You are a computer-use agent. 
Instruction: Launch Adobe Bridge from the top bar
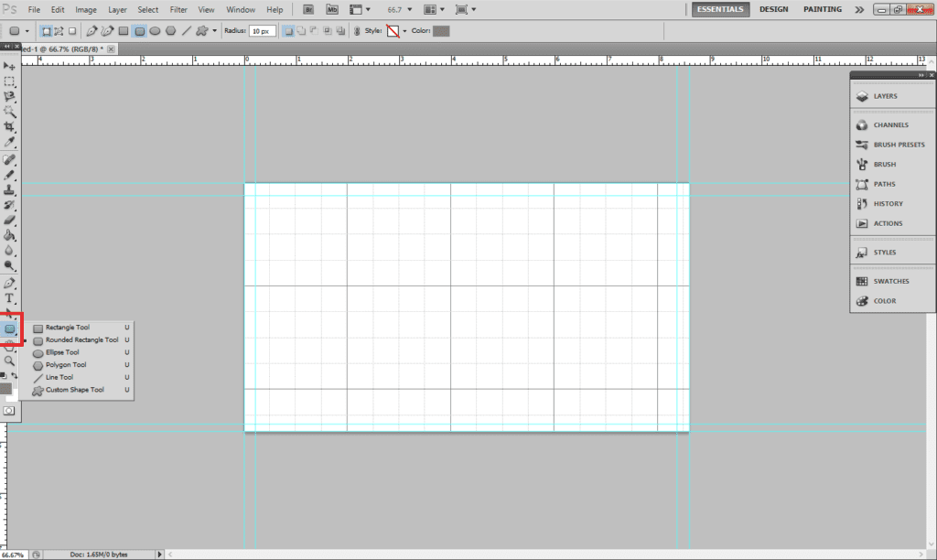tap(308, 9)
